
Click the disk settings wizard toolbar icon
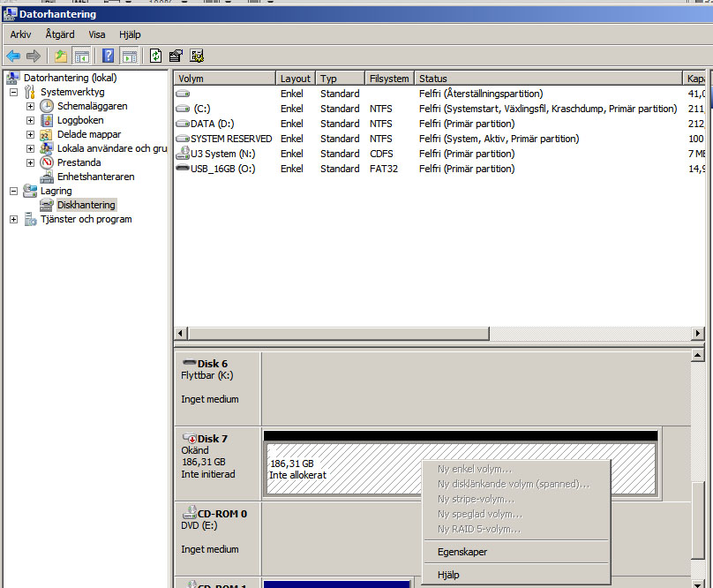197,56
